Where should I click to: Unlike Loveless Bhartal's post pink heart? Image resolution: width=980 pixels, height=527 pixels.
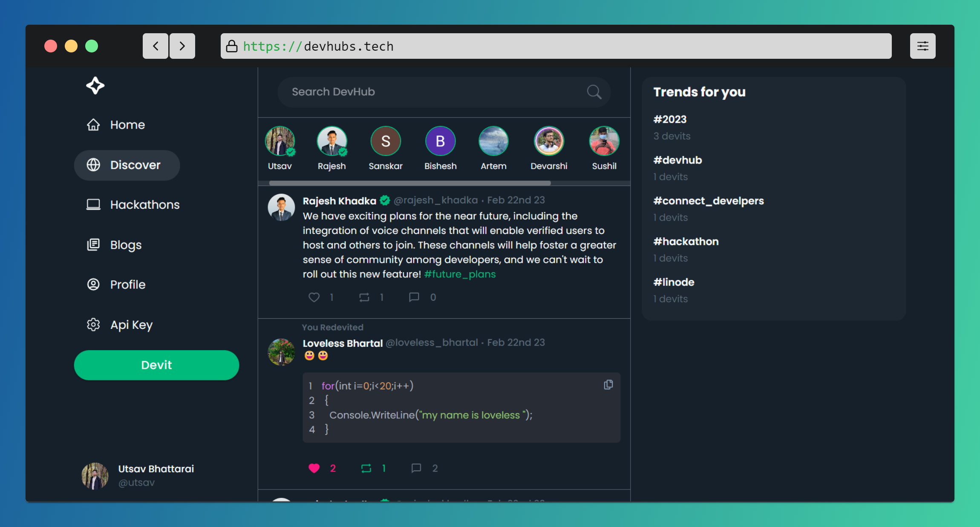[x=314, y=468]
